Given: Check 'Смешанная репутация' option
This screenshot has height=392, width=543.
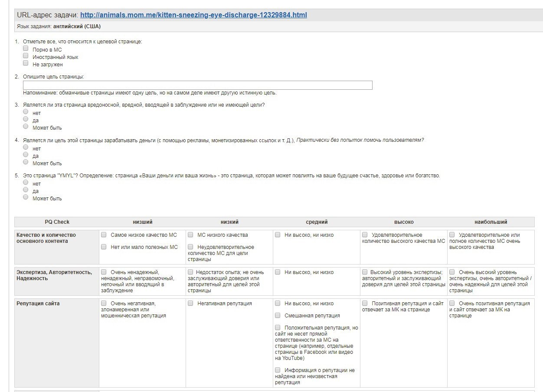Looking at the screenshot, I should [278, 315].
